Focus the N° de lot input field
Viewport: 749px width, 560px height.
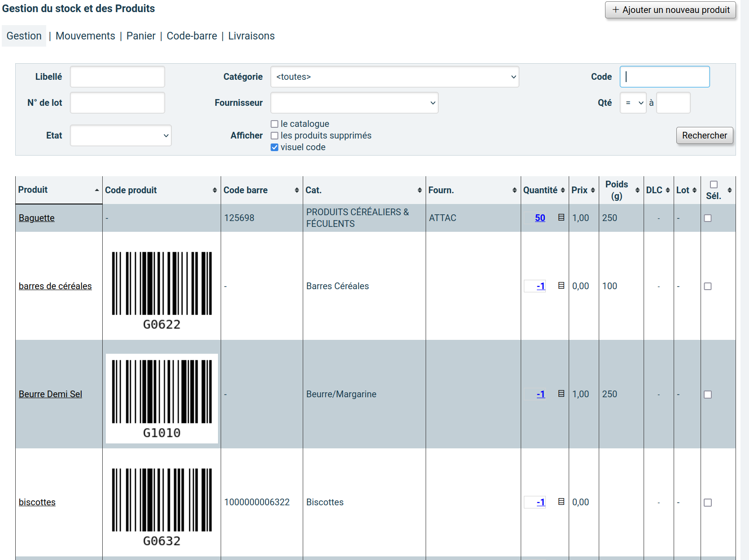click(118, 103)
